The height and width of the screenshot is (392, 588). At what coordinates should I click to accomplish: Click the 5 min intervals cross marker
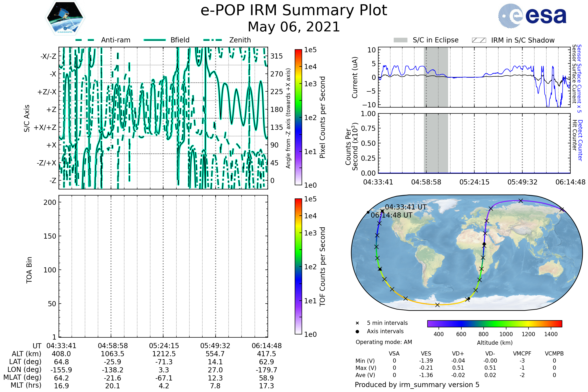pos(357,323)
